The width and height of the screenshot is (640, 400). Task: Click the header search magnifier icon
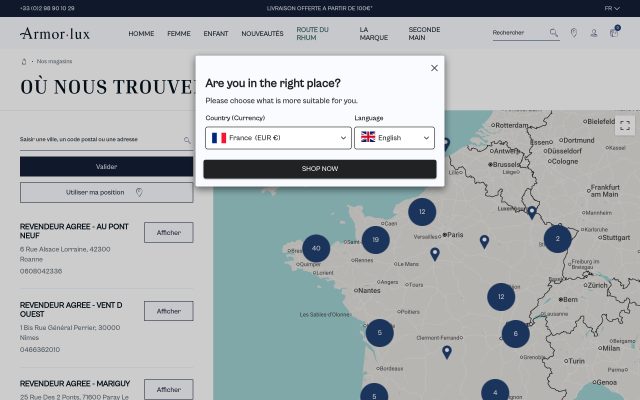(x=553, y=33)
